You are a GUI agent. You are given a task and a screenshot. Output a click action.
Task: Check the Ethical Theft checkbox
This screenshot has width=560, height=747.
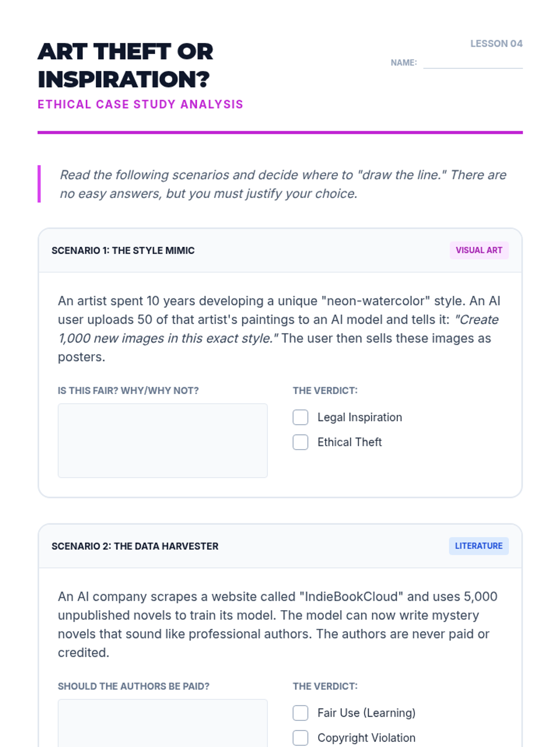tap(301, 442)
